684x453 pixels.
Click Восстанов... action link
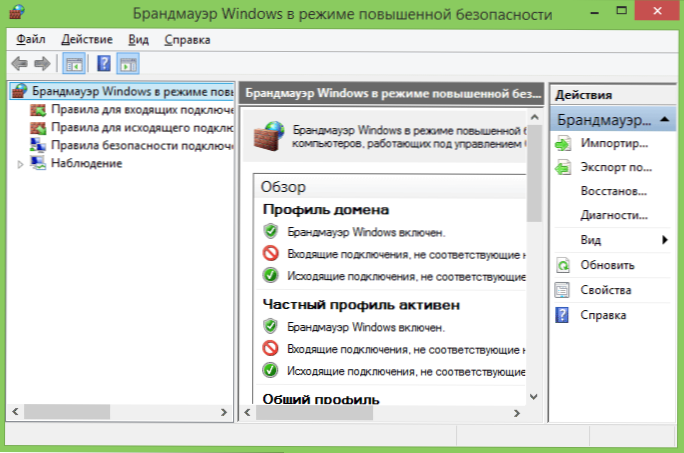613,191
